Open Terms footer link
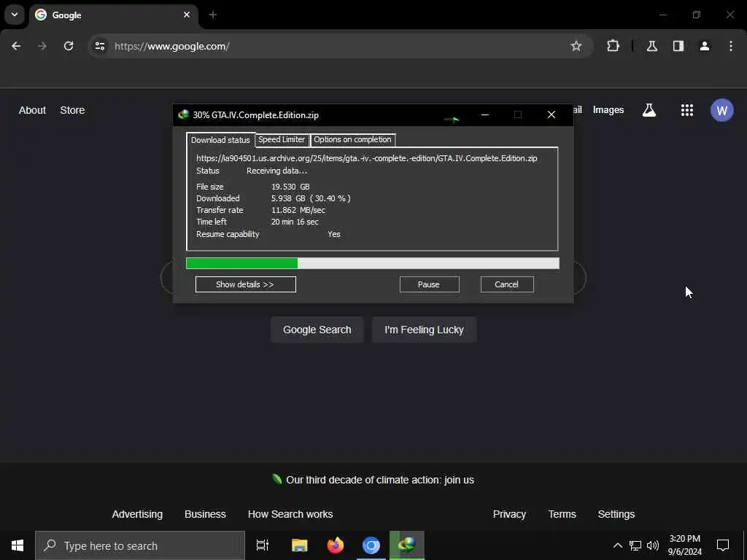 [x=562, y=514]
